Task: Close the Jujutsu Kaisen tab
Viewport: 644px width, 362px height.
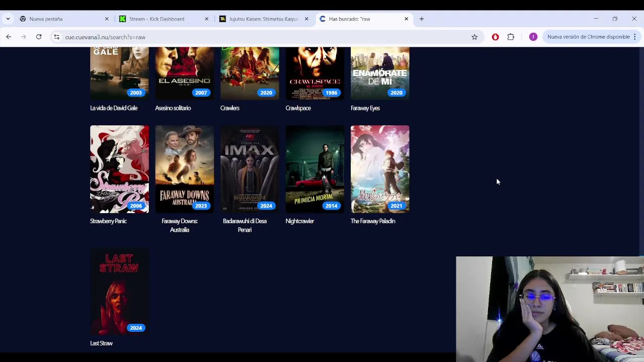Action: 306,19
